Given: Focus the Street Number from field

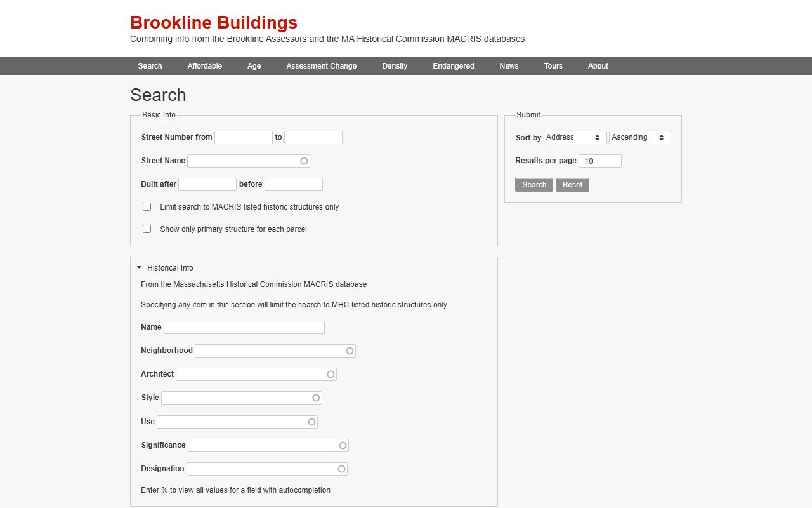Looking at the screenshot, I should coord(244,137).
